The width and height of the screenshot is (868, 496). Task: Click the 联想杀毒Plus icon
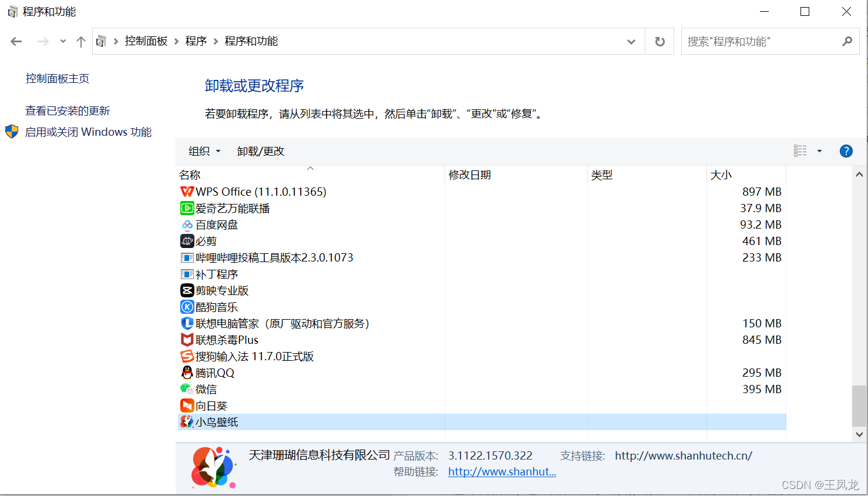coord(187,340)
